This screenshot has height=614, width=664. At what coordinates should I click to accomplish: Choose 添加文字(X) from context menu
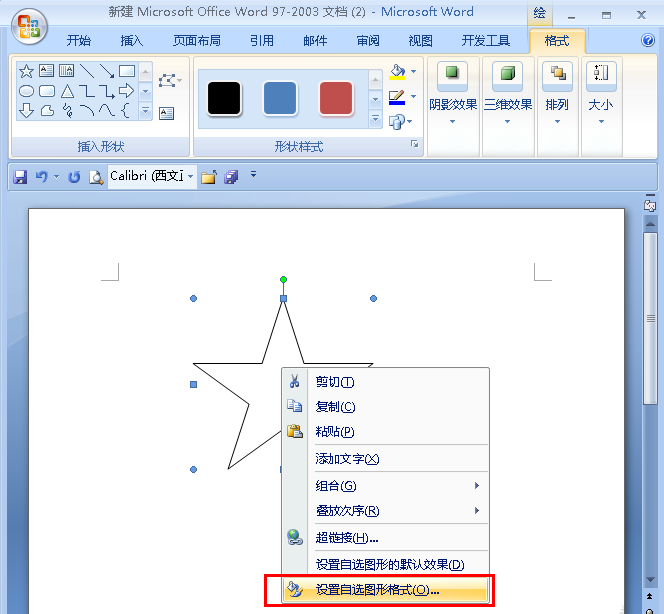click(386, 459)
